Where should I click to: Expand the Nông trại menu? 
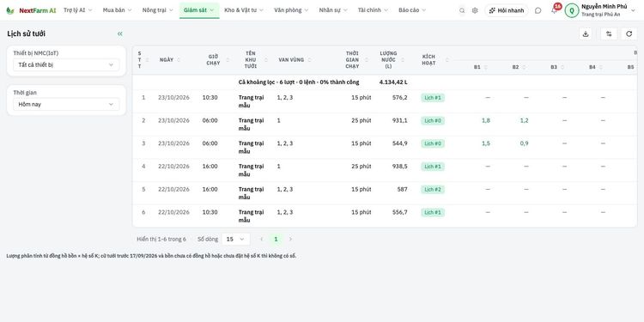point(157,10)
